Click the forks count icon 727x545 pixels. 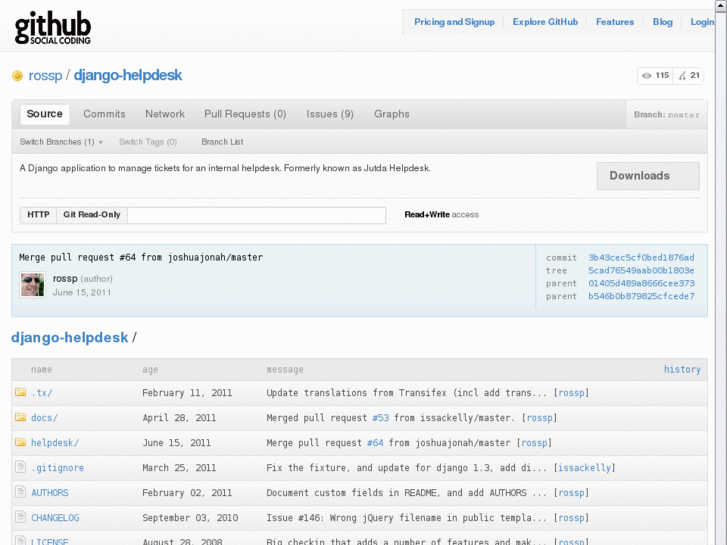(682, 76)
